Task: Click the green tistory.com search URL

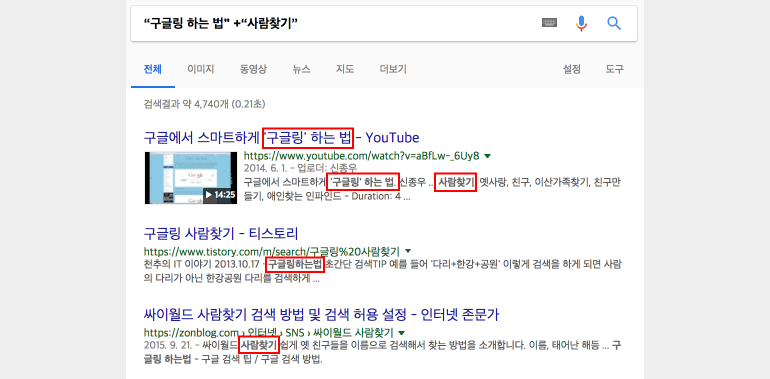Action: 272,251
